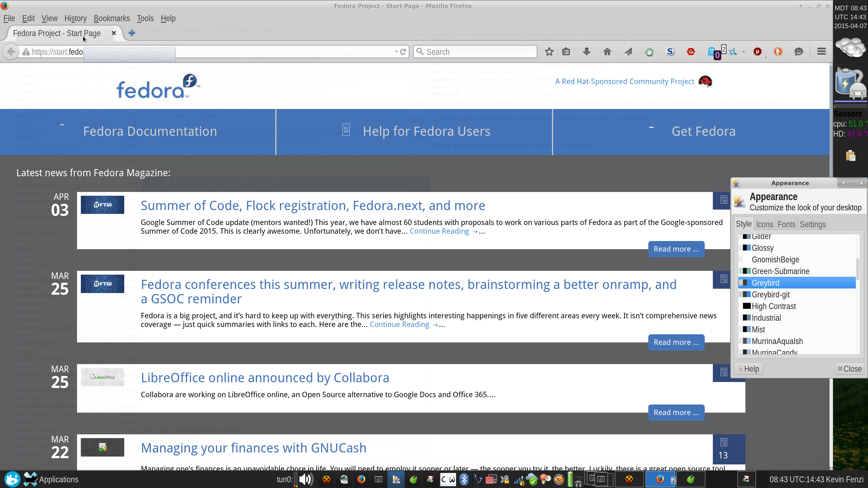Go to Home page icon
The height and width of the screenshot is (488, 868).
[607, 52]
